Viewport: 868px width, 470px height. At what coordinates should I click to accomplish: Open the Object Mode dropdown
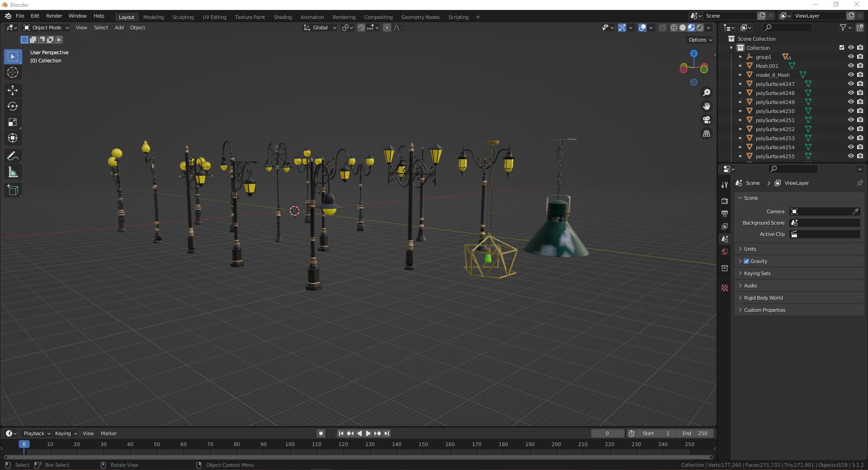[x=46, y=28]
